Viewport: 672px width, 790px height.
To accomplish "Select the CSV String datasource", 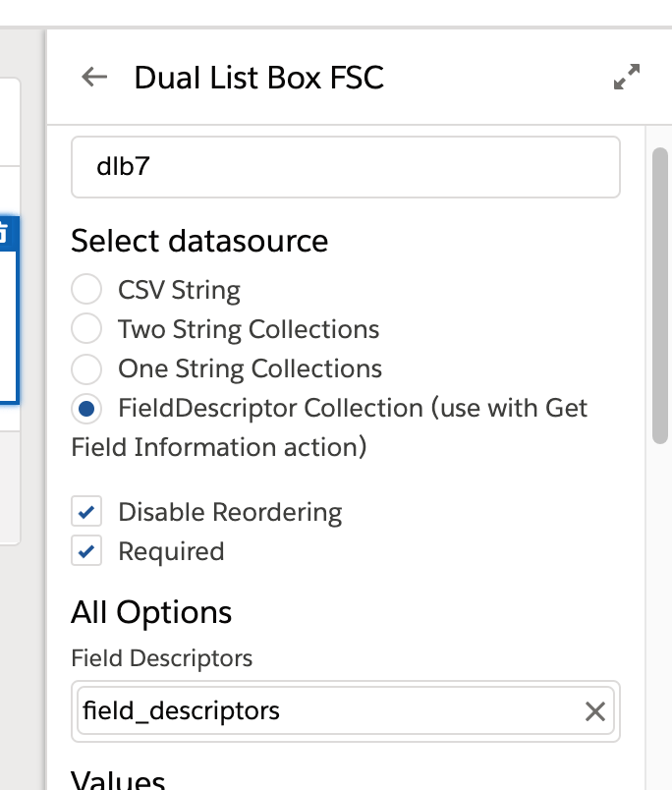I will (x=86, y=290).
